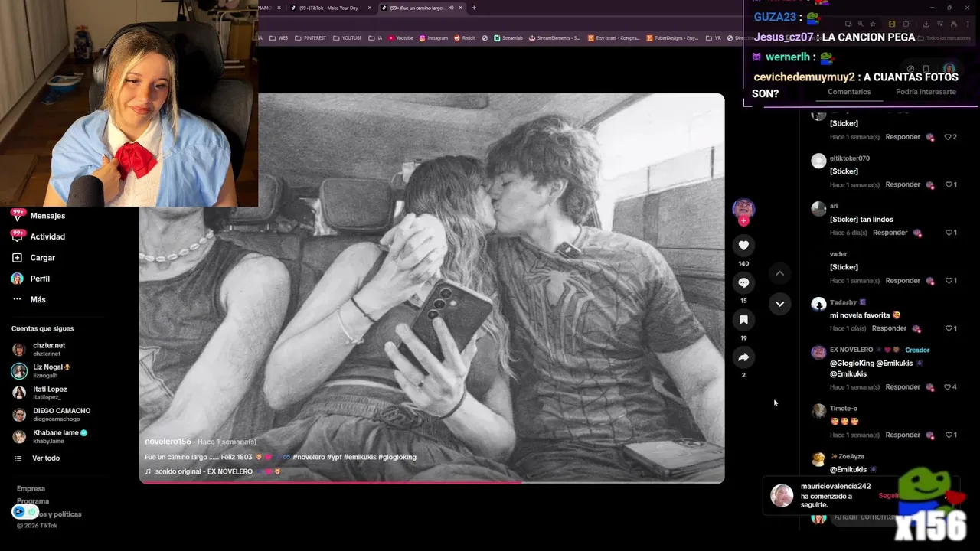Open the TuberDesigns Etsy bookmark
Viewport: 980px width, 551px height.
pyautogui.click(x=672, y=37)
